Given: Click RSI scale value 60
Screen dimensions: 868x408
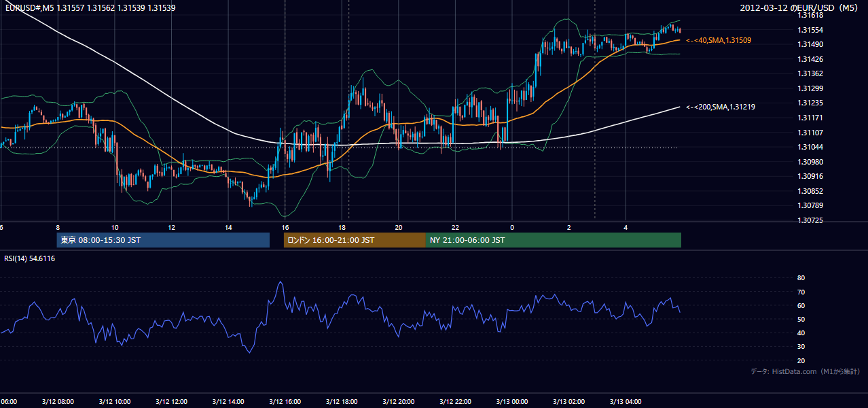Looking at the screenshot, I should click(x=801, y=305).
